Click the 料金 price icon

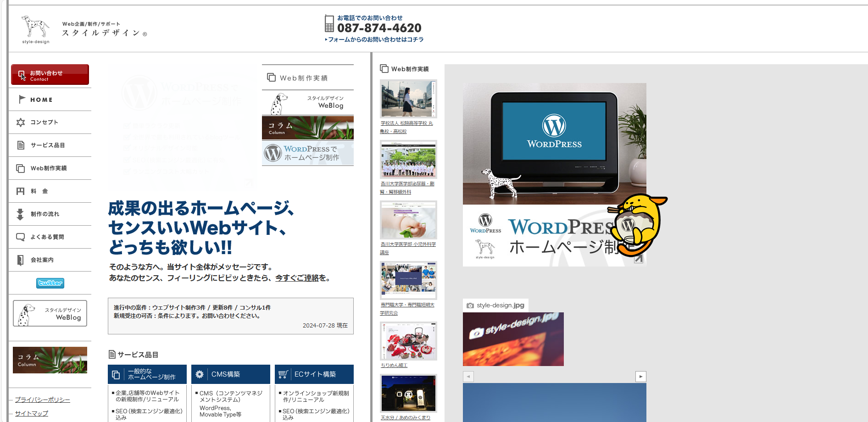[21, 191]
